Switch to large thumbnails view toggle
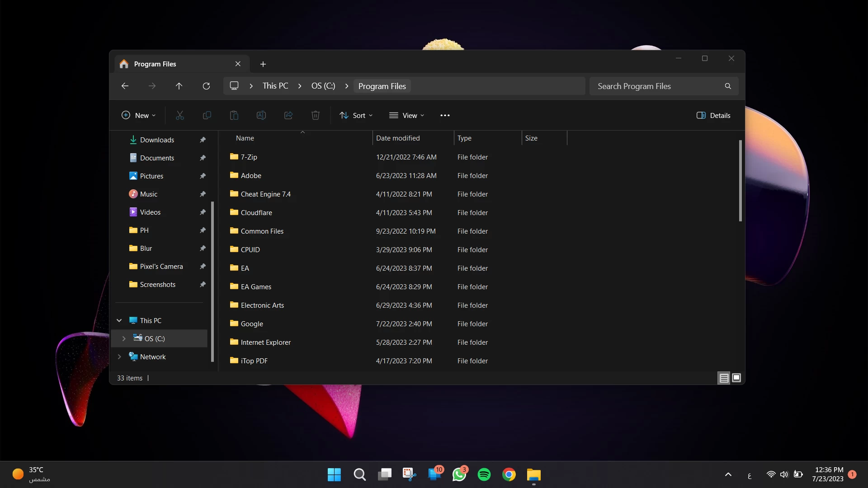Screen dimensions: 868x488 tap(736, 378)
